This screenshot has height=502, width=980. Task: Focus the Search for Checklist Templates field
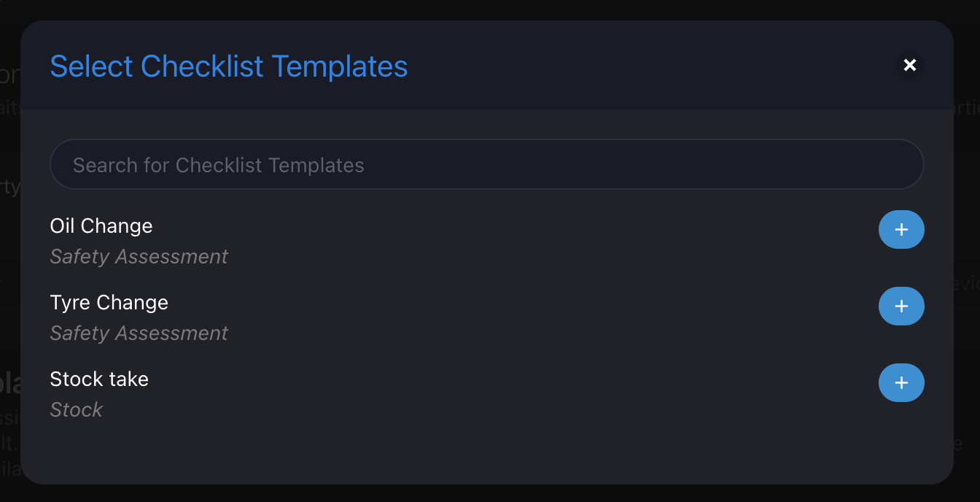coord(487,165)
